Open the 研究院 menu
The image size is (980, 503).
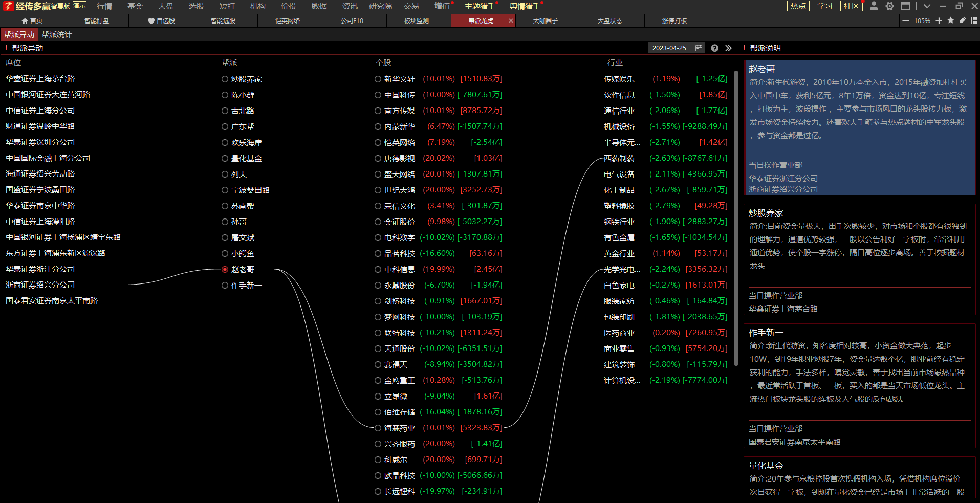[x=380, y=6]
